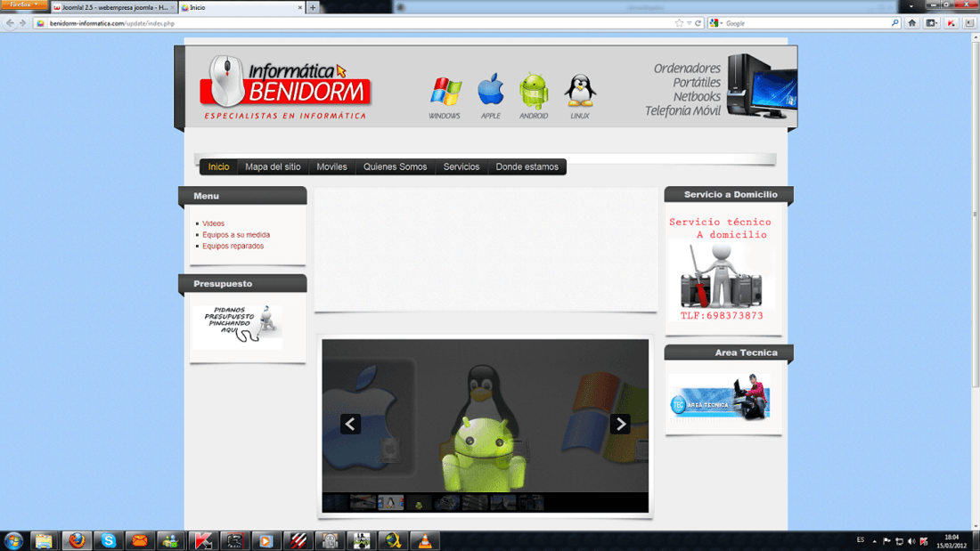
Task: Go back with the browser back arrow
Action: click(10, 23)
